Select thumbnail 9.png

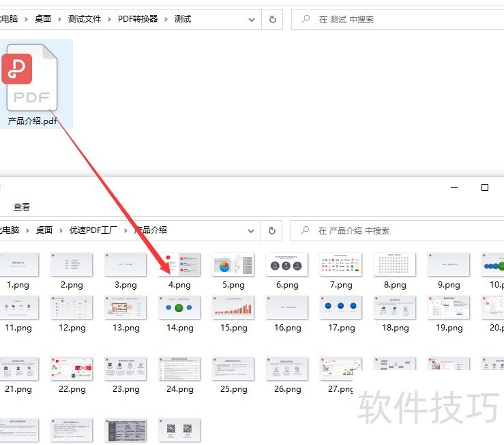[x=448, y=264]
